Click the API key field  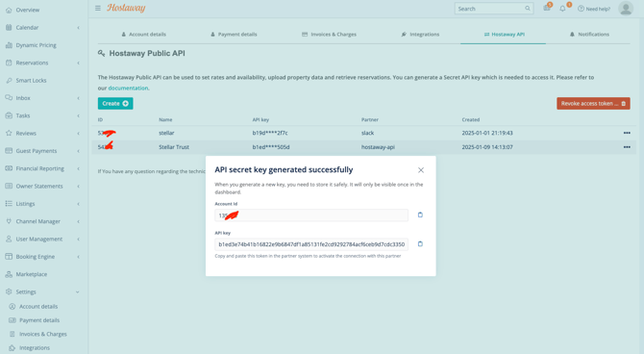click(311, 244)
